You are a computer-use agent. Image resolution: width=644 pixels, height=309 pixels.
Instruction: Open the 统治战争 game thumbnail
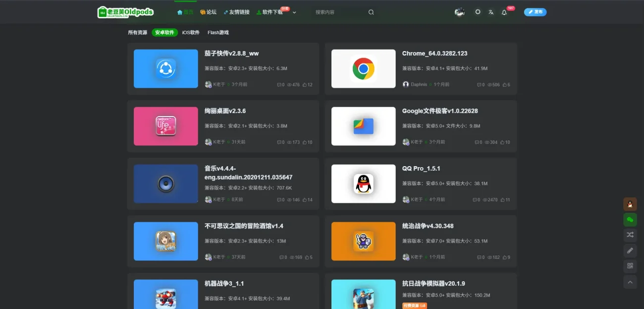(364, 241)
